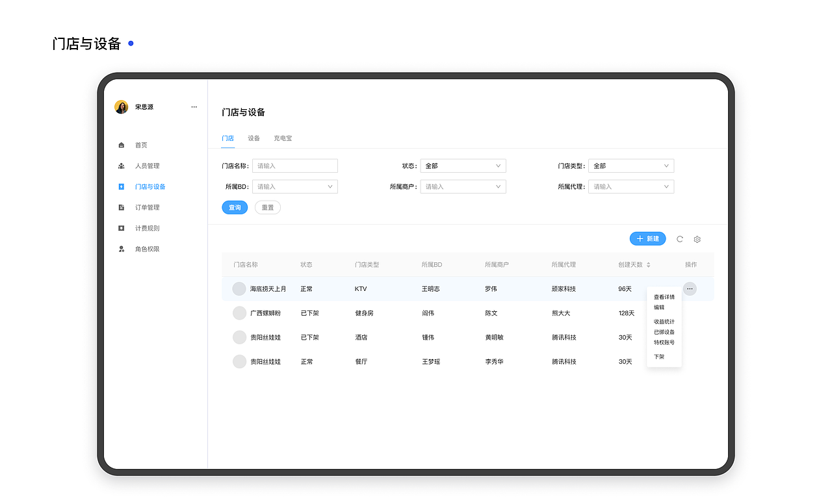Expand the 门店类型 store type dropdown

630,166
